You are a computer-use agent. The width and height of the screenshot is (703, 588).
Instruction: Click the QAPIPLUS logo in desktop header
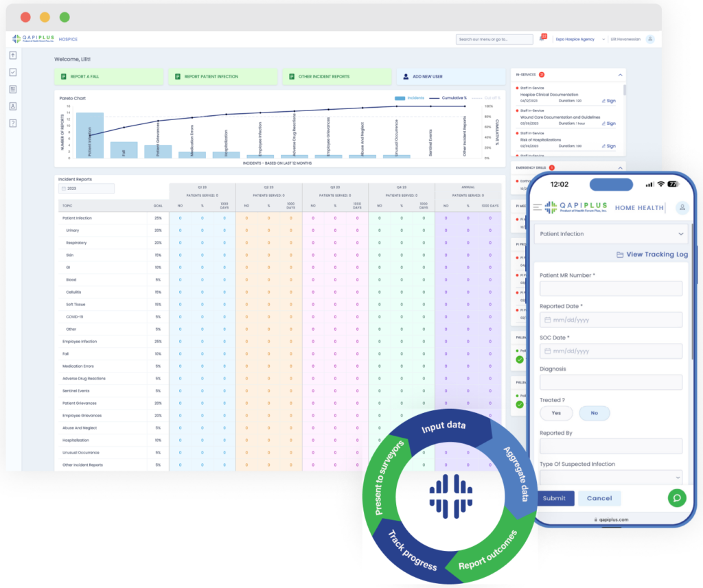click(x=33, y=39)
